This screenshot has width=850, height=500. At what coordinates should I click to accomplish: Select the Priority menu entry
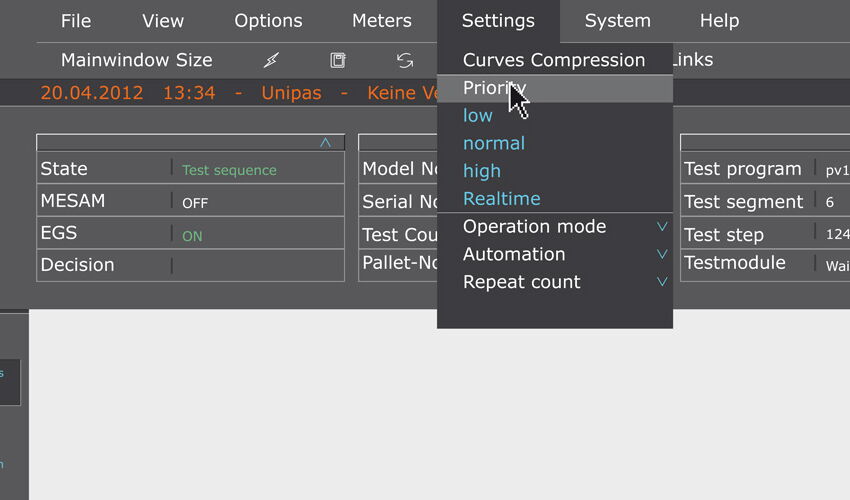pyautogui.click(x=555, y=88)
